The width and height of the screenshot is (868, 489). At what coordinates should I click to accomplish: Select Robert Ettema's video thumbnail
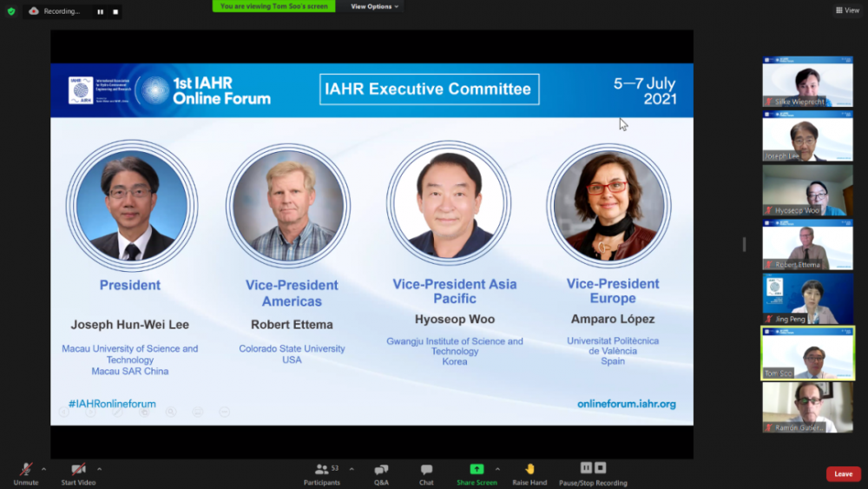point(807,244)
